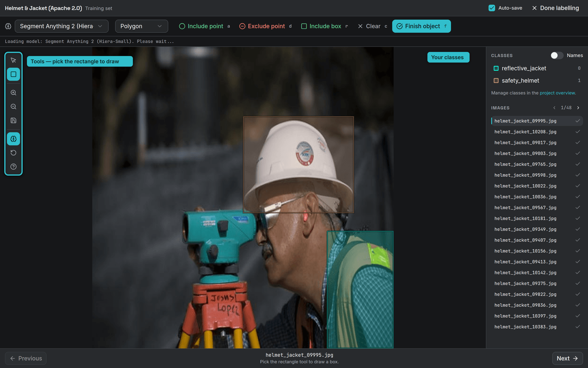Click Done labelling
This screenshot has height=368, width=588.
(555, 8)
